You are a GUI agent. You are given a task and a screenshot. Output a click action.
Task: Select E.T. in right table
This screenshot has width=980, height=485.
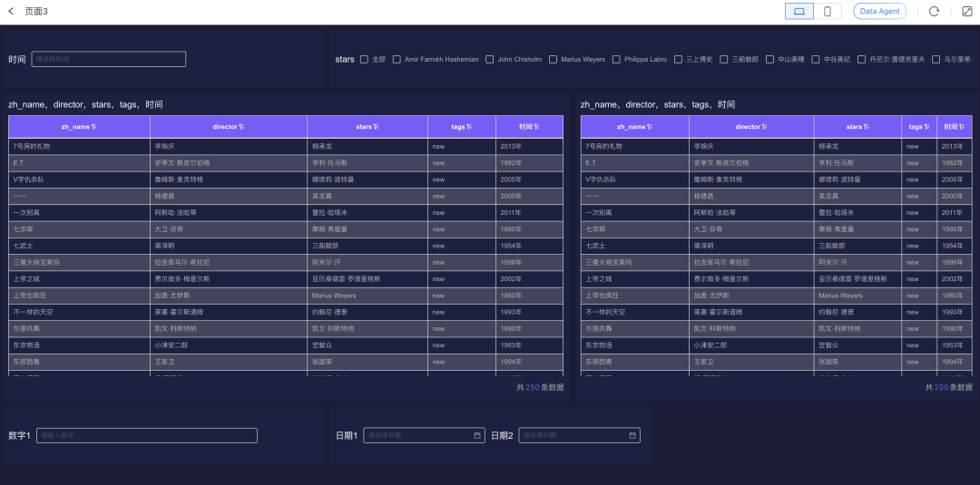592,163
